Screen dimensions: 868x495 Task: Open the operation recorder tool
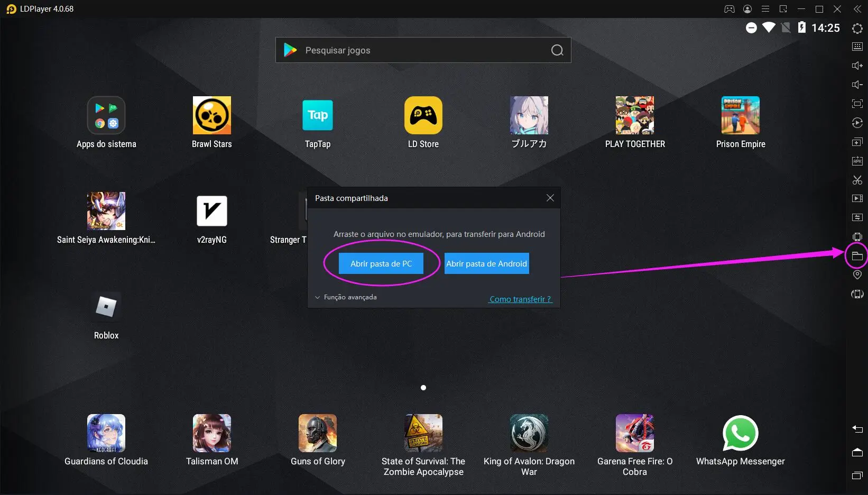(857, 123)
